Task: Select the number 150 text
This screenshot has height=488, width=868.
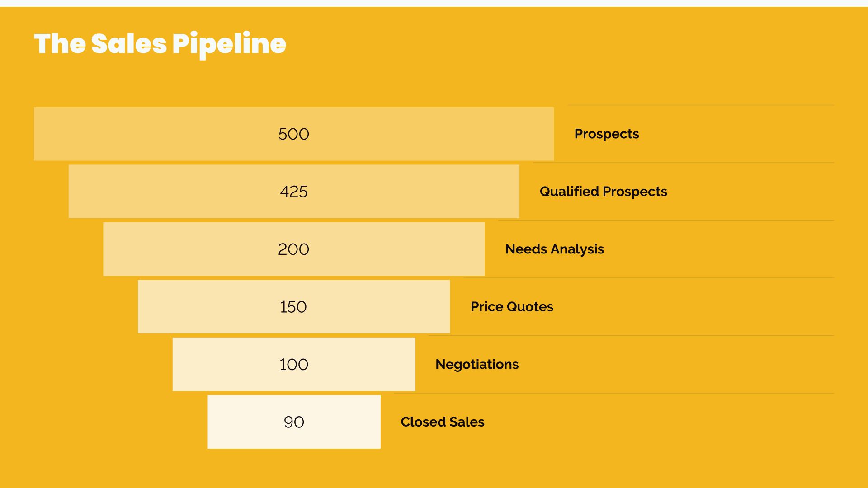Action: coord(293,307)
